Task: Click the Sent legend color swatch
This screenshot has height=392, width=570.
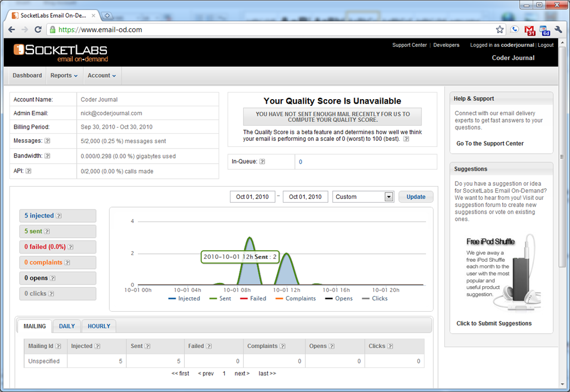Action: click(213, 299)
